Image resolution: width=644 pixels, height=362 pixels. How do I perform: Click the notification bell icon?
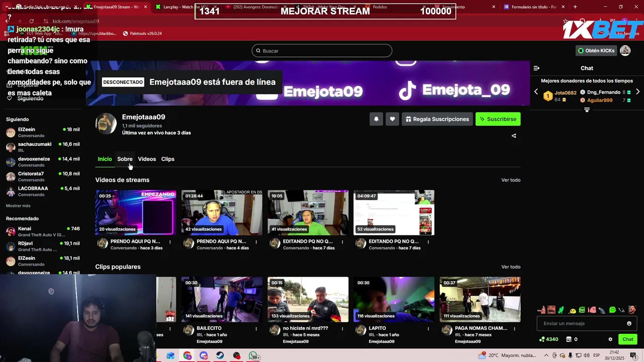[x=376, y=119]
